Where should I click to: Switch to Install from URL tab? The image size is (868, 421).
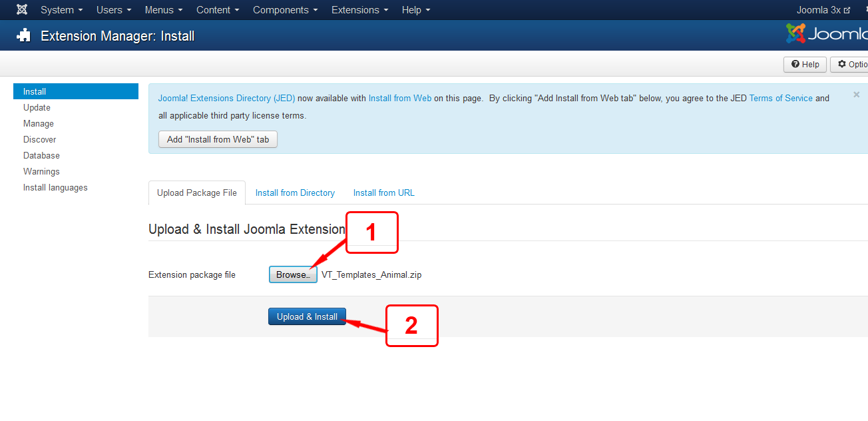tap(383, 193)
